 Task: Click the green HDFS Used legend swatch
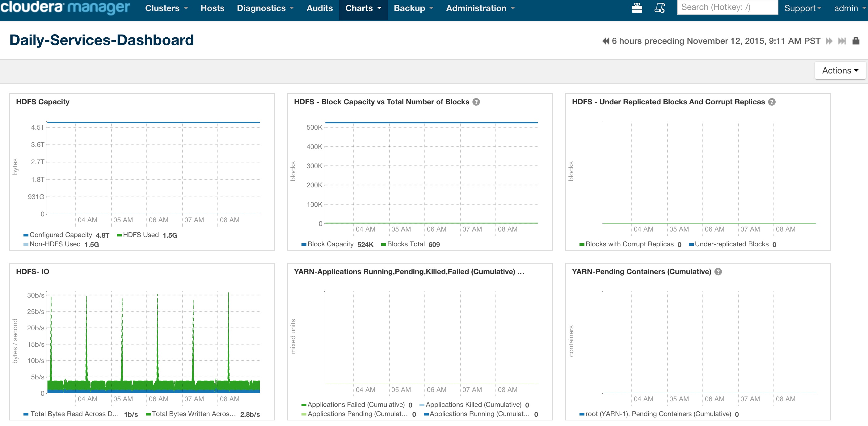point(119,235)
